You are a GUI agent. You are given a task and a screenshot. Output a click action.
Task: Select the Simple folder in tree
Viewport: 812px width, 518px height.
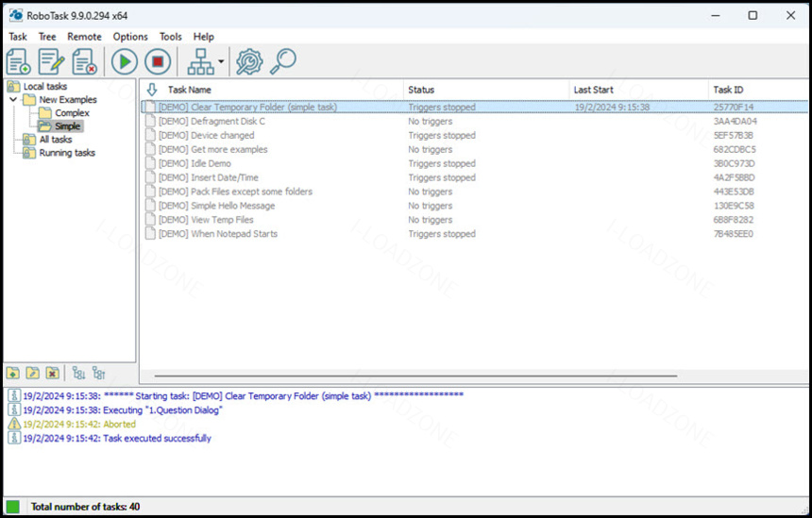click(x=67, y=126)
